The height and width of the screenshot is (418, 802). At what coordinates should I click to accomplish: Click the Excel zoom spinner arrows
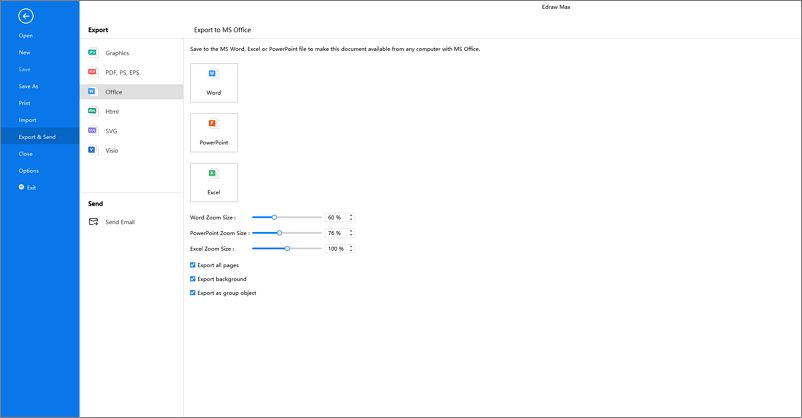[351, 248]
